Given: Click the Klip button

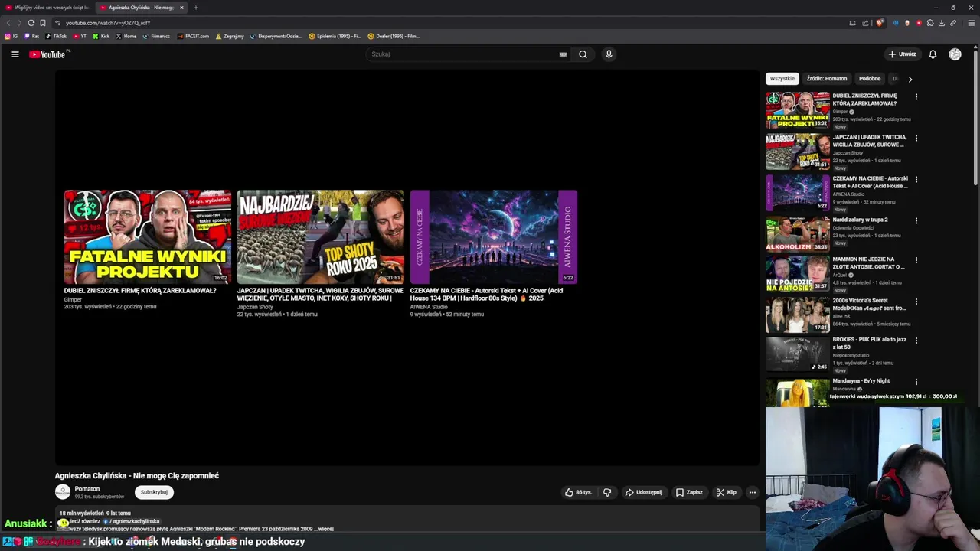Looking at the screenshot, I should click(726, 492).
